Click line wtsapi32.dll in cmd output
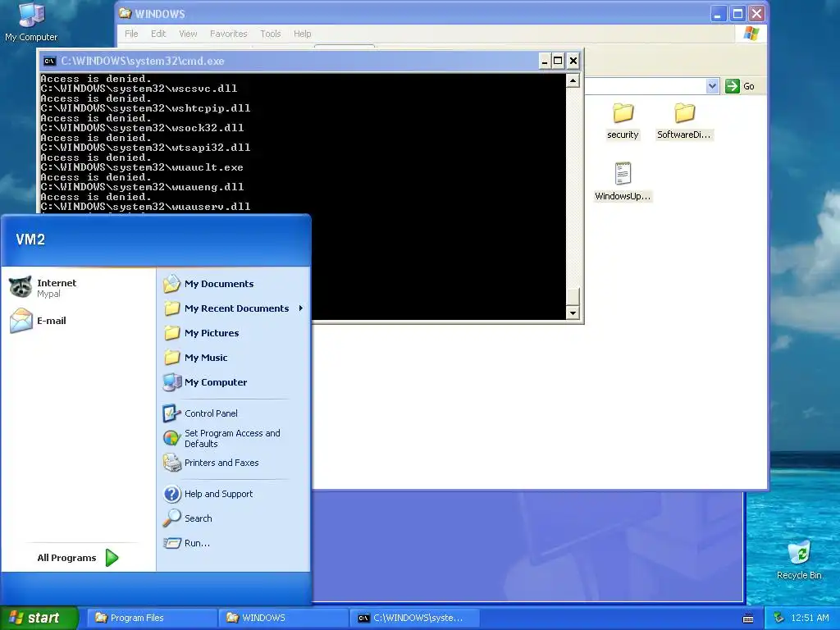 (144, 148)
